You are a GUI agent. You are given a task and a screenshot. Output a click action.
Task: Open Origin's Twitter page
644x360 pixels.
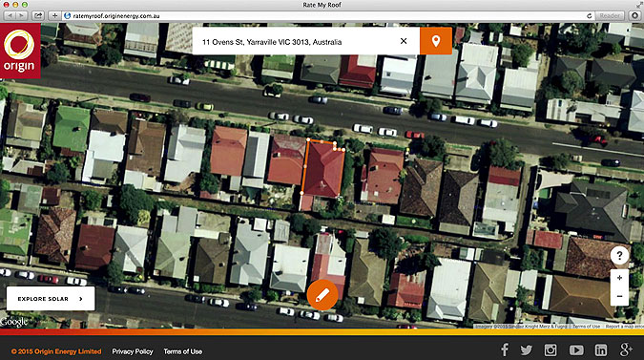tap(526, 350)
